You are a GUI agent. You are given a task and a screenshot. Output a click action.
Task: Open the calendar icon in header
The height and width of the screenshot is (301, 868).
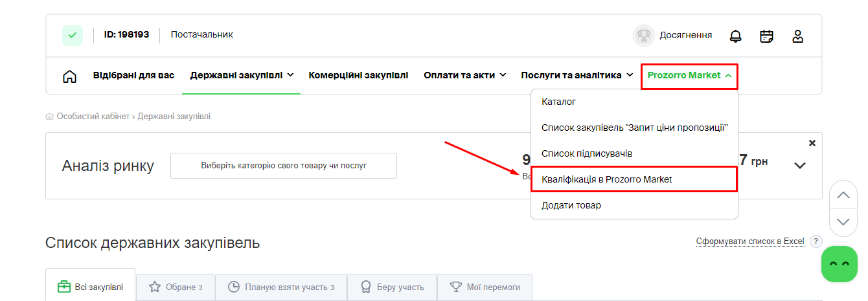click(766, 36)
